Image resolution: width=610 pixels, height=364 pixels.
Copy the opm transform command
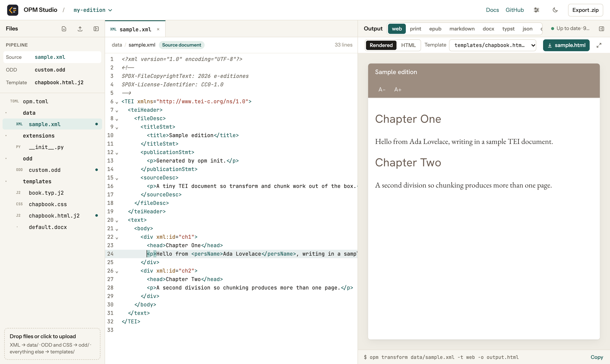point(596,357)
